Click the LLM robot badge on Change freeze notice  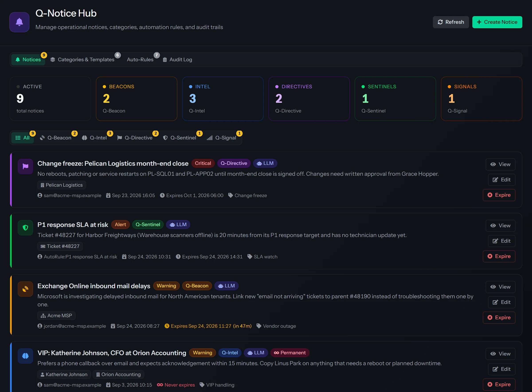265,163
